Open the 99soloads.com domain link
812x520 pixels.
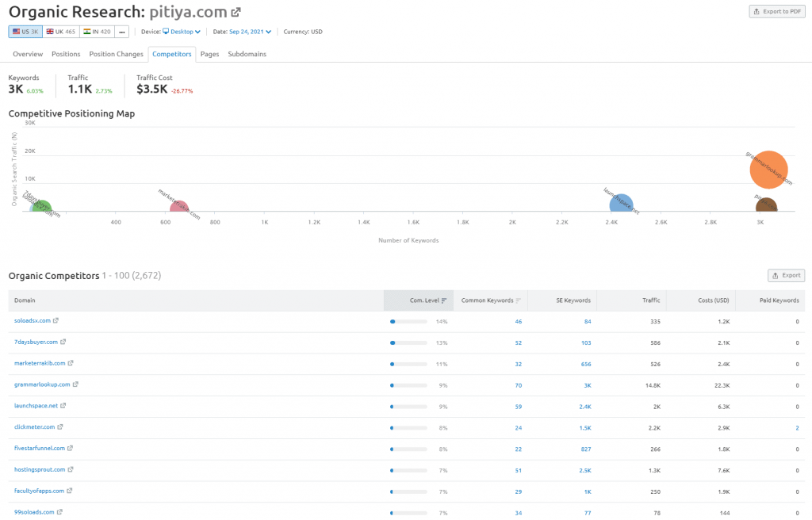pyautogui.click(x=34, y=512)
